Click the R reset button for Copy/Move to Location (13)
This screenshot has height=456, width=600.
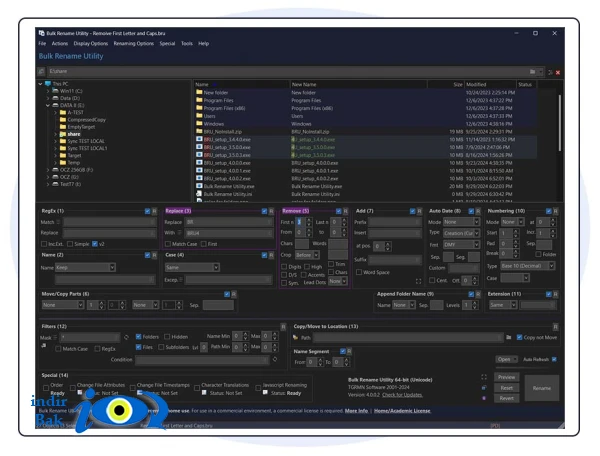pyautogui.click(x=555, y=327)
